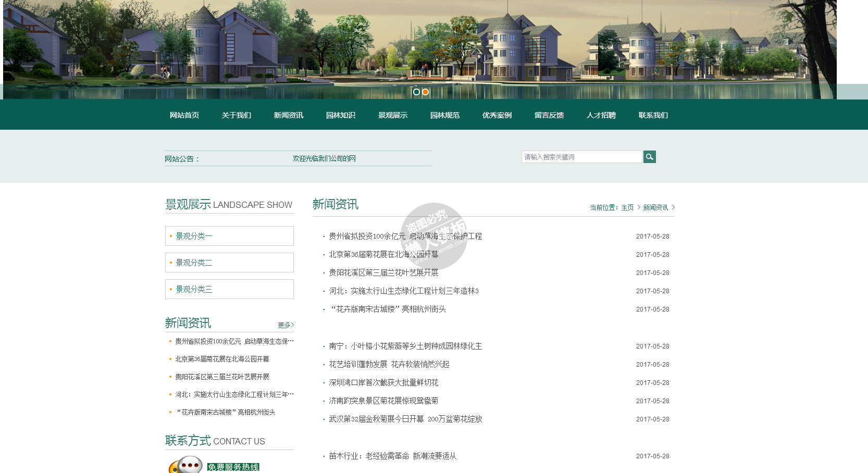The width and height of the screenshot is (868, 473).
Task: Click the search keyword input field
Action: click(581, 157)
